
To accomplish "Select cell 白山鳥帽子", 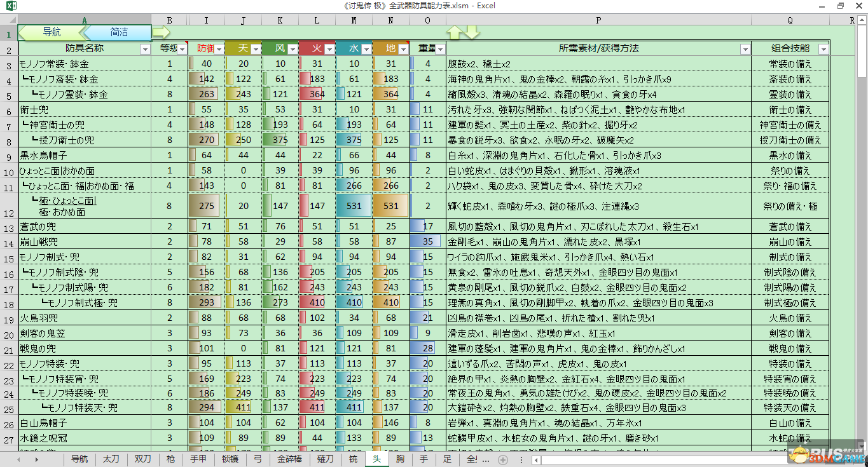I will pyautogui.click(x=85, y=422).
